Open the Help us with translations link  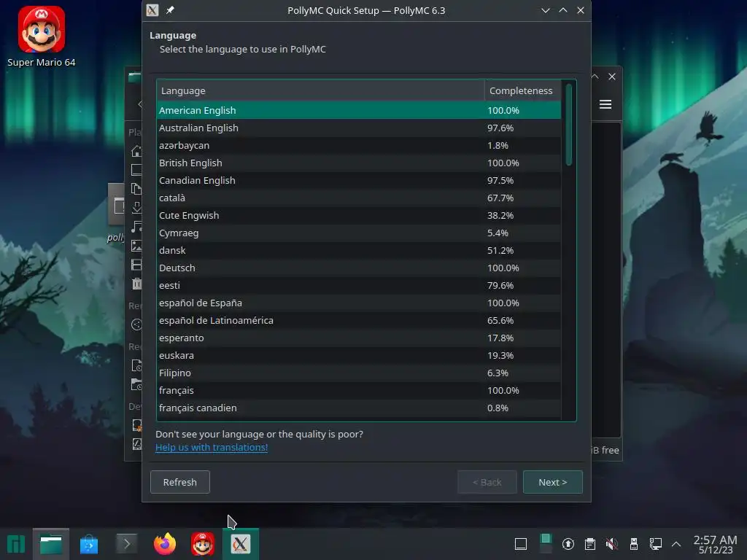pyautogui.click(x=212, y=447)
